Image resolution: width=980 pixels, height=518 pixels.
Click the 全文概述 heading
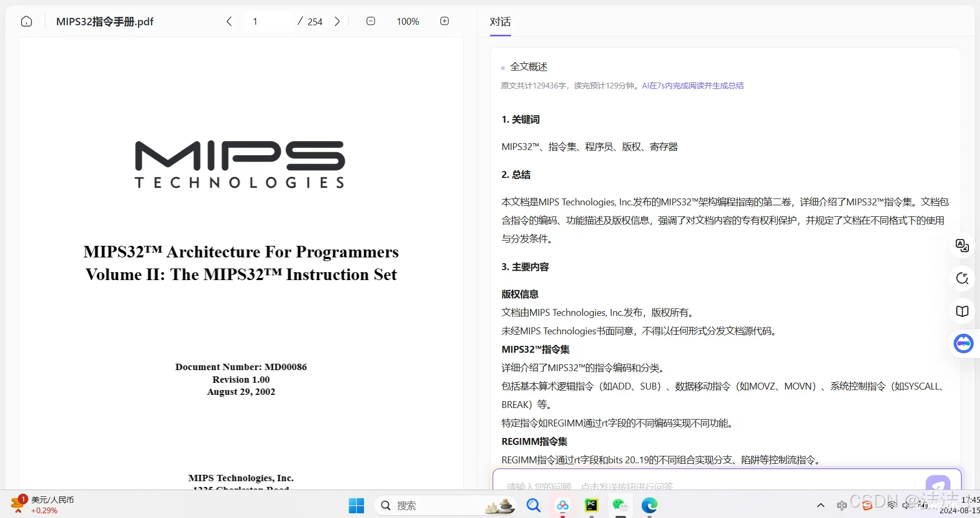click(529, 67)
